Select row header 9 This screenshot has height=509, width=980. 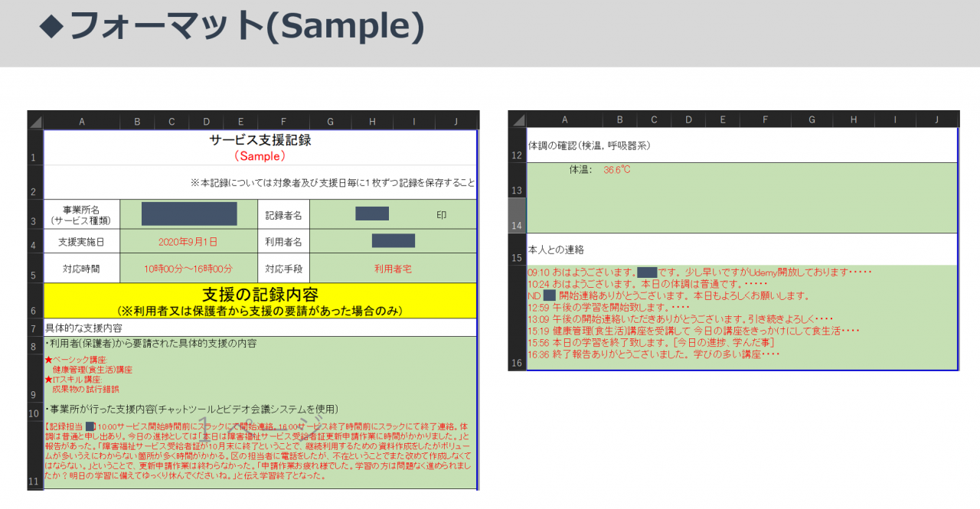(x=35, y=377)
